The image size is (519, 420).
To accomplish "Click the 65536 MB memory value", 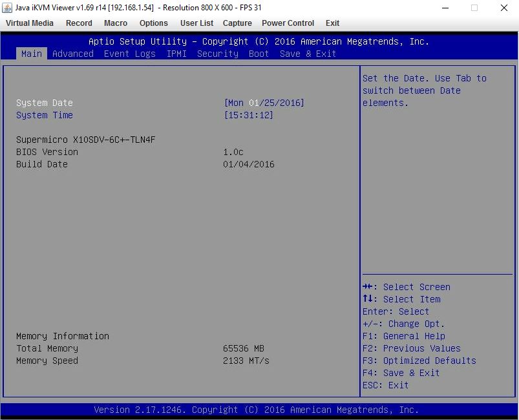I will click(x=243, y=348).
